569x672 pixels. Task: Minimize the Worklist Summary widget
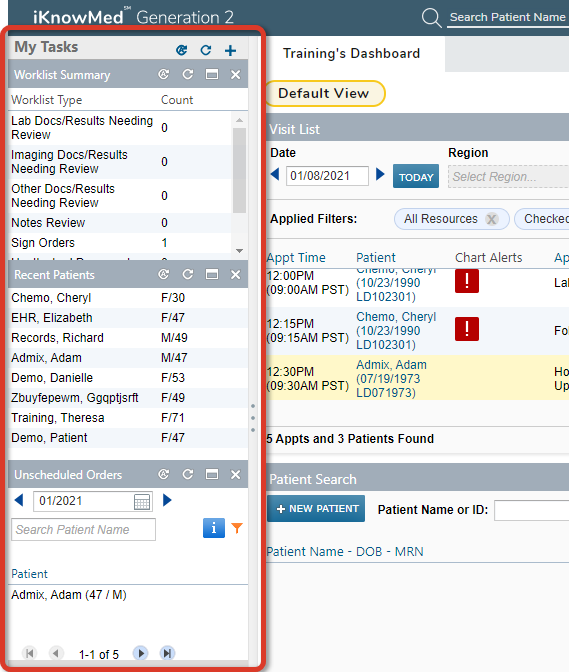pos(212,75)
